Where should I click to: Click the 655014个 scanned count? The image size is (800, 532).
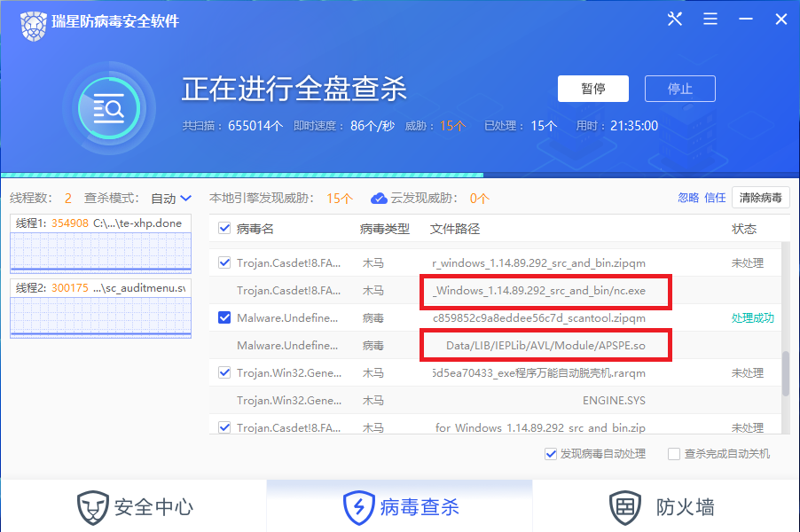coord(255,126)
